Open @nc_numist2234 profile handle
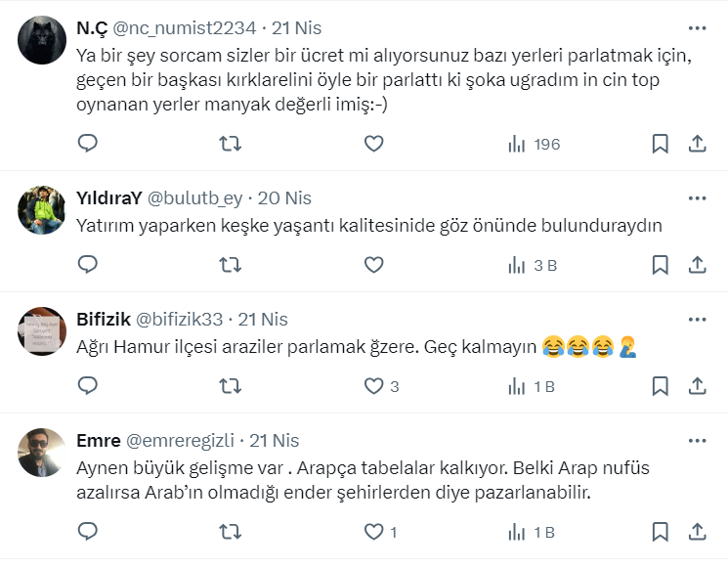The height and width of the screenshot is (567, 728). (188, 28)
